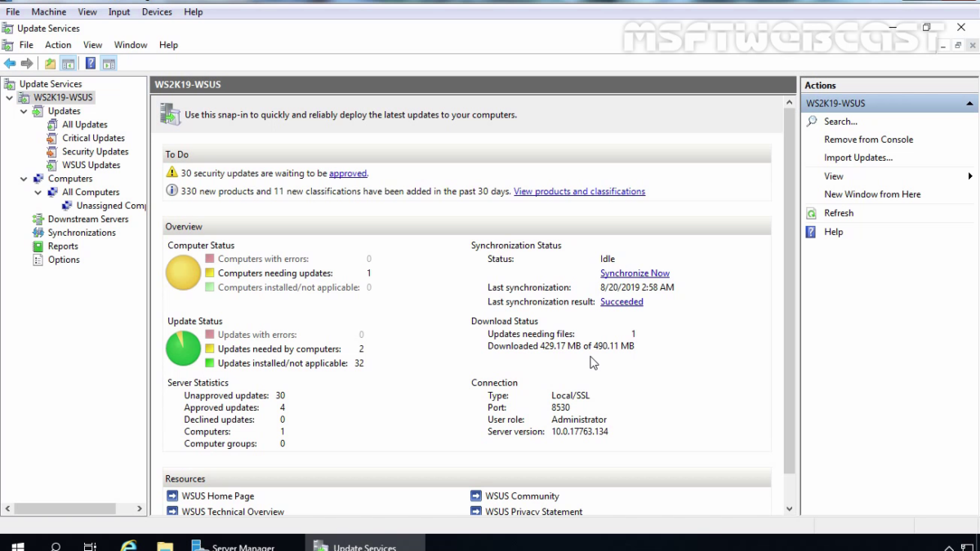Click the green Refresh icon in Actions
The height and width of the screenshot is (551, 980).
812,213
